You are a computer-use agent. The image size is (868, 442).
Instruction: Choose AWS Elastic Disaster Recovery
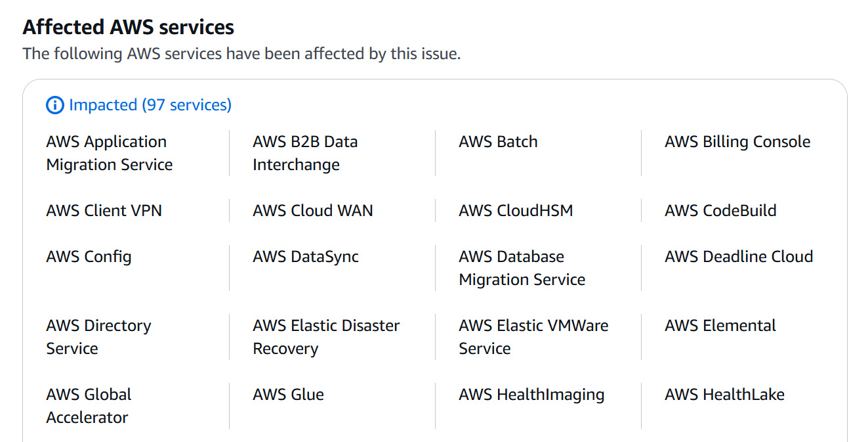coord(326,337)
